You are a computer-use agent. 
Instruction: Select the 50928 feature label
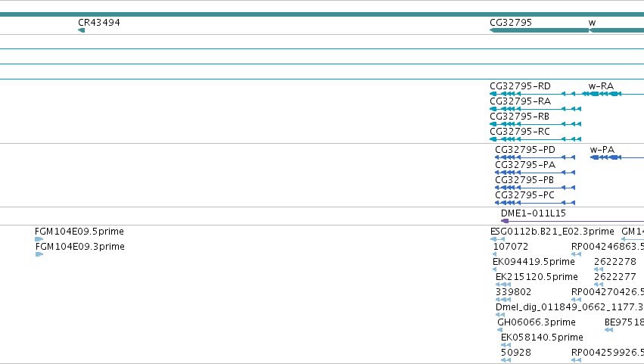[x=516, y=353]
